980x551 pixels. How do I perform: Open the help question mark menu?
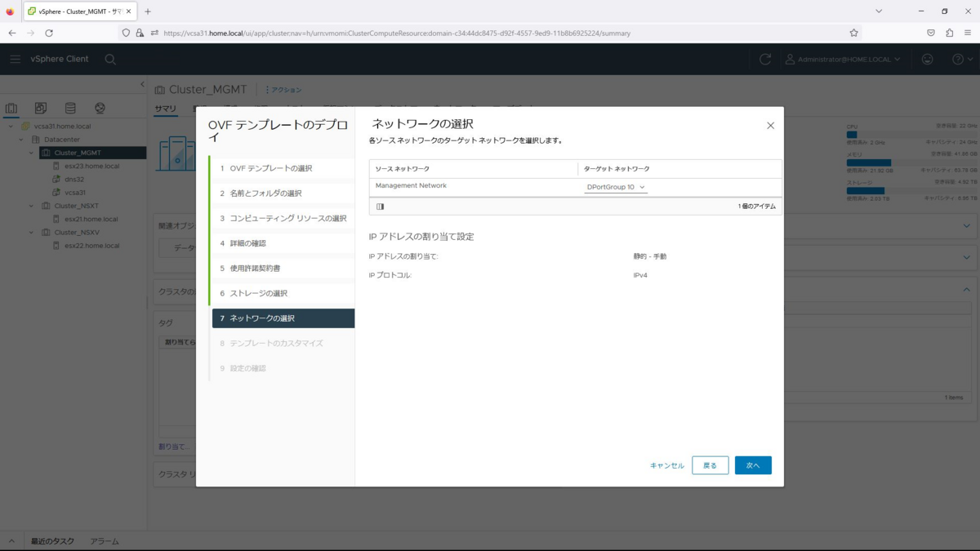pos(961,60)
